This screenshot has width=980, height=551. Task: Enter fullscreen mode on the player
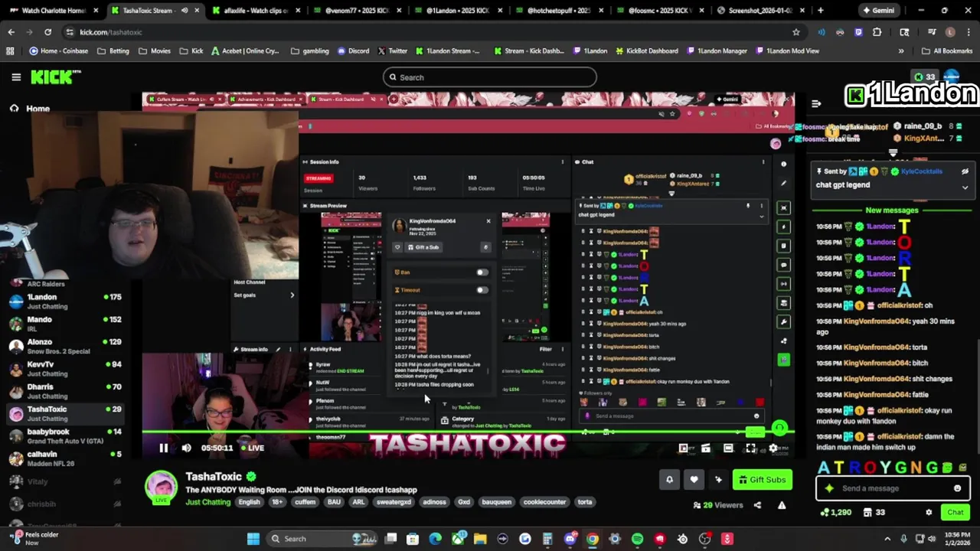750,448
